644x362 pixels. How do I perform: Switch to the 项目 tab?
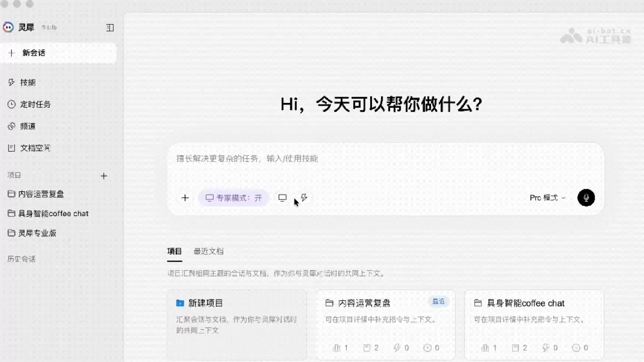pyautogui.click(x=174, y=252)
